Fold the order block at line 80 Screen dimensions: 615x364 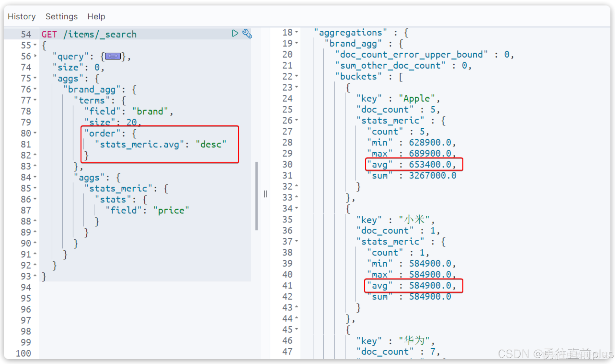coord(35,133)
